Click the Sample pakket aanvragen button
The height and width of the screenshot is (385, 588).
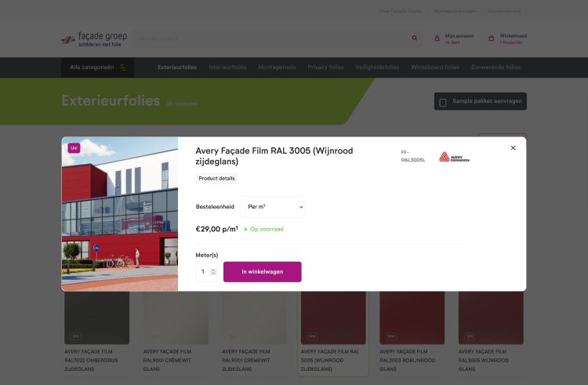[x=481, y=101]
